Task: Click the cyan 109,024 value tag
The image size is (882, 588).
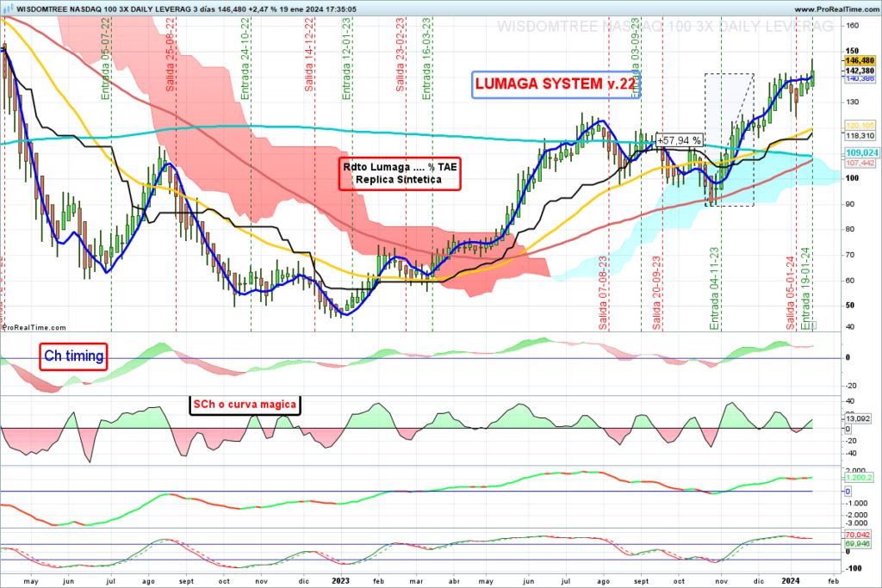Action: [x=861, y=153]
